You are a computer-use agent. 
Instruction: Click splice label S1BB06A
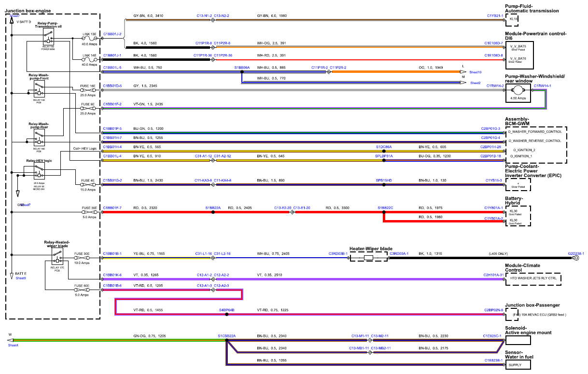point(242,68)
